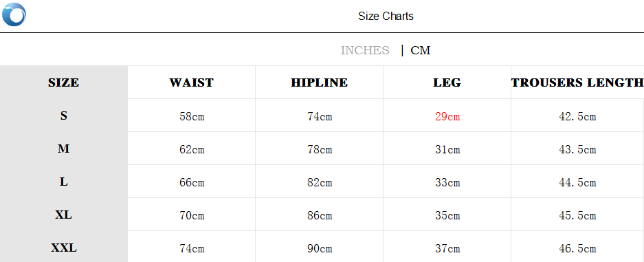Click the 46.5cm trousers length cell
Screen dimensions: 644x262
577,249
